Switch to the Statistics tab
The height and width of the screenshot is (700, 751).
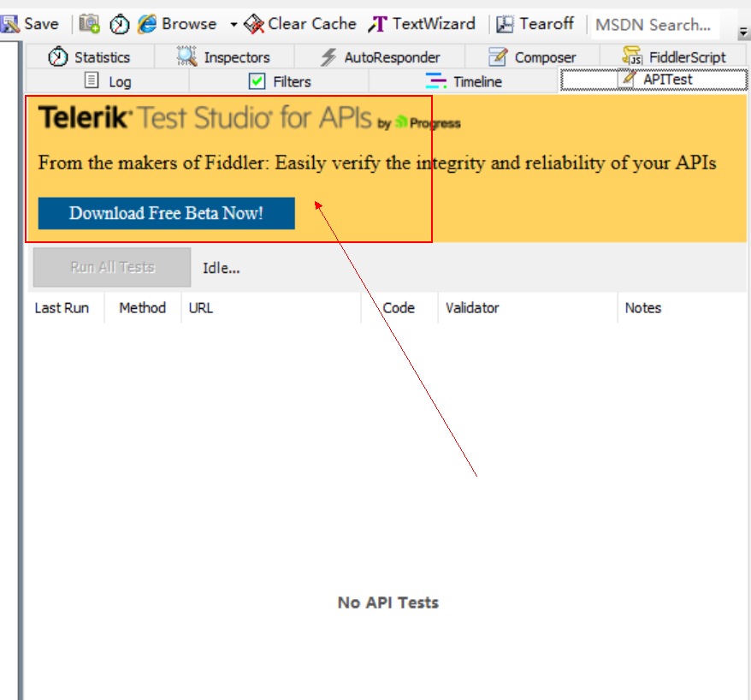tap(90, 57)
